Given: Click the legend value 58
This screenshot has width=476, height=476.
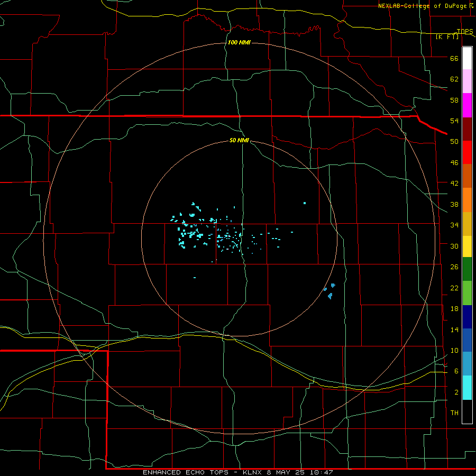Looking at the screenshot, I should coord(454,100).
